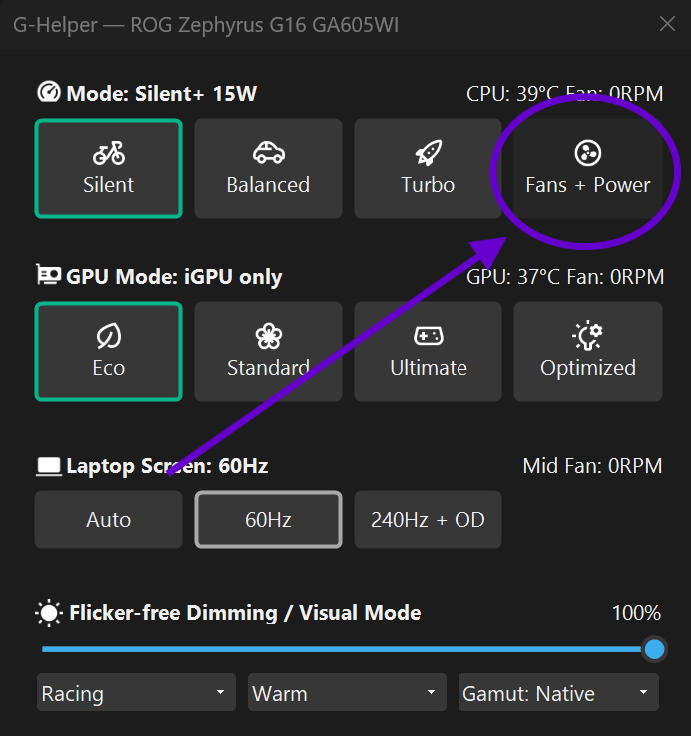Click the sun icon beside Flicker-free Dimming
Image resolution: width=691 pixels, height=736 pixels.
pyautogui.click(x=49, y=613)
